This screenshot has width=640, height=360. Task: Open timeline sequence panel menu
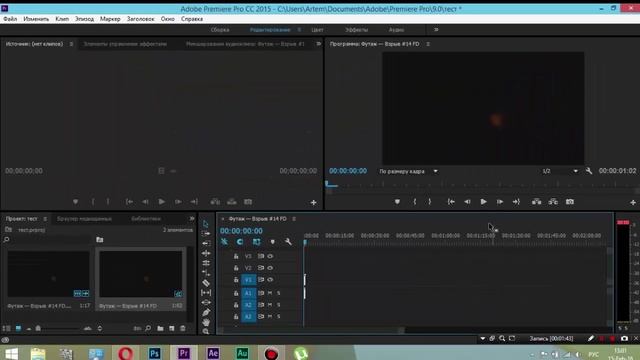(294, 219)
